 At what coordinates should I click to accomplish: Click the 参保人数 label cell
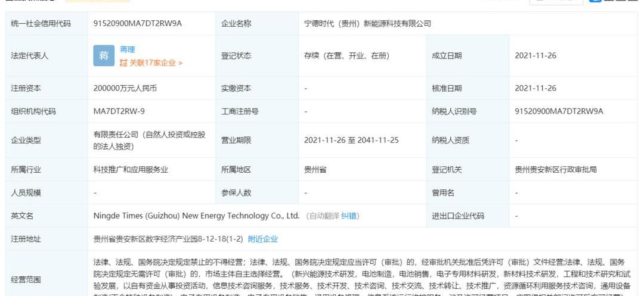click(x=257, y=193)
